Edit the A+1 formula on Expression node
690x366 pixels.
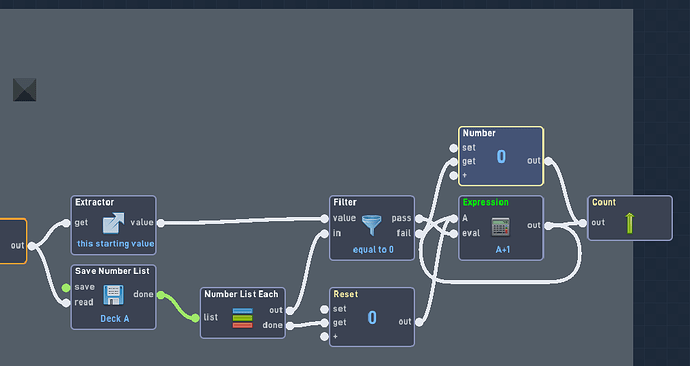[503, 250]
